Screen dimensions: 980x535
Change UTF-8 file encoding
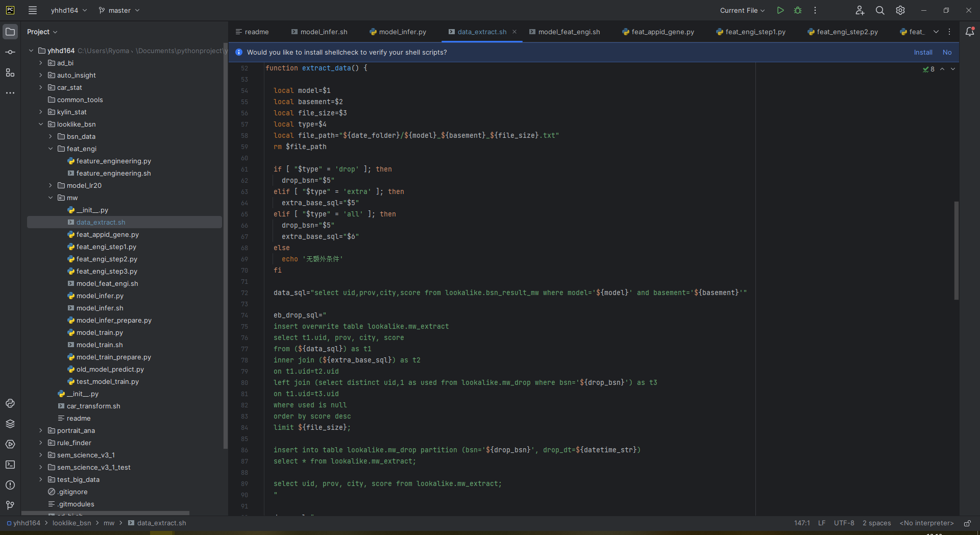coord(844,523)
